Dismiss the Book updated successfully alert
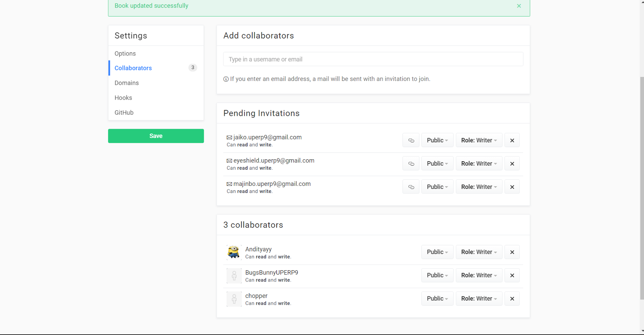 coord(519,6)
